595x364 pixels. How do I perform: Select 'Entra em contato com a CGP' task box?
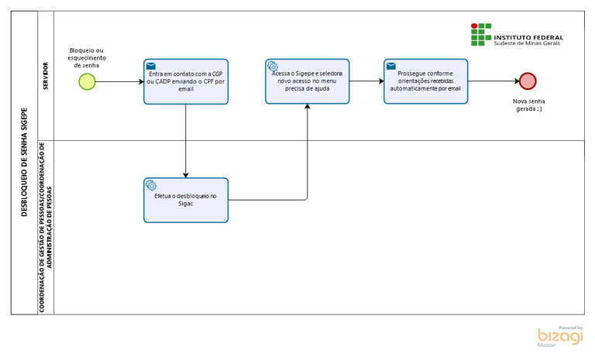click(186, 81)
